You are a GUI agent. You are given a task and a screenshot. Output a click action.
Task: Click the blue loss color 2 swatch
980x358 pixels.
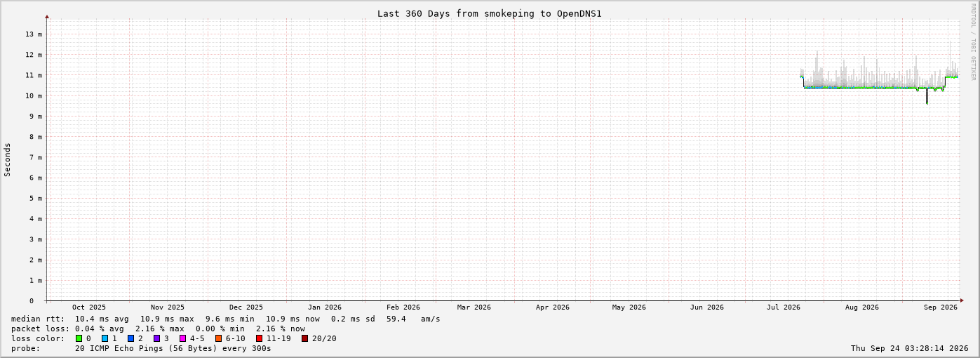click(131, 338)
